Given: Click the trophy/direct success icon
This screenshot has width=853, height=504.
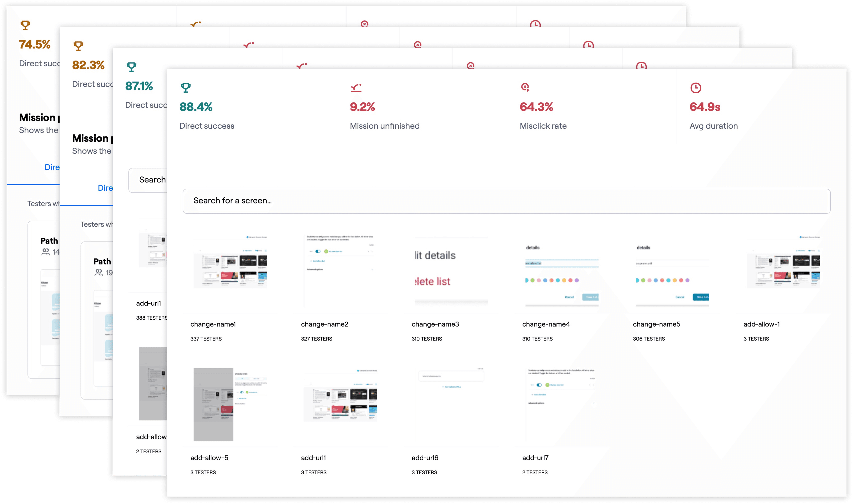Looking at the screenshot, I should pos(185,88).
